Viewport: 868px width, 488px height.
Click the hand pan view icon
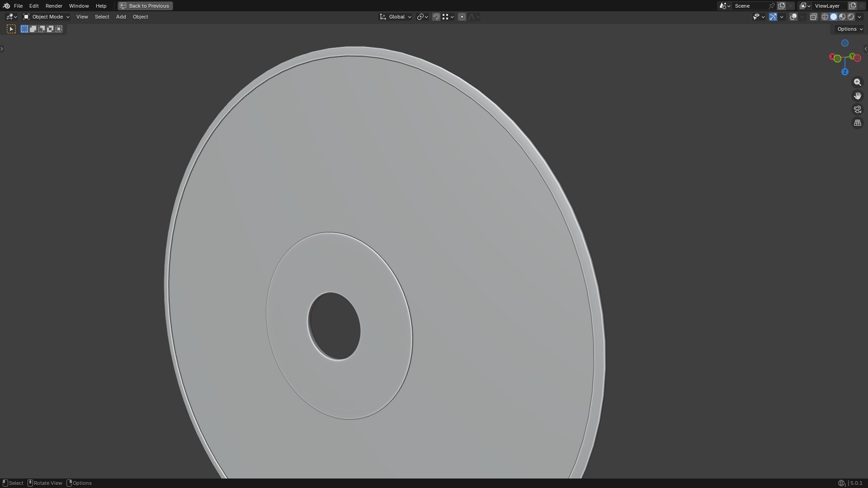(x=857, y=96)
